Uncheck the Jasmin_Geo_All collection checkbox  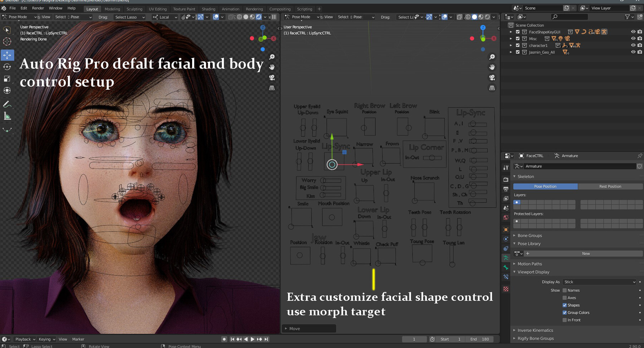[x=517, y=52]
